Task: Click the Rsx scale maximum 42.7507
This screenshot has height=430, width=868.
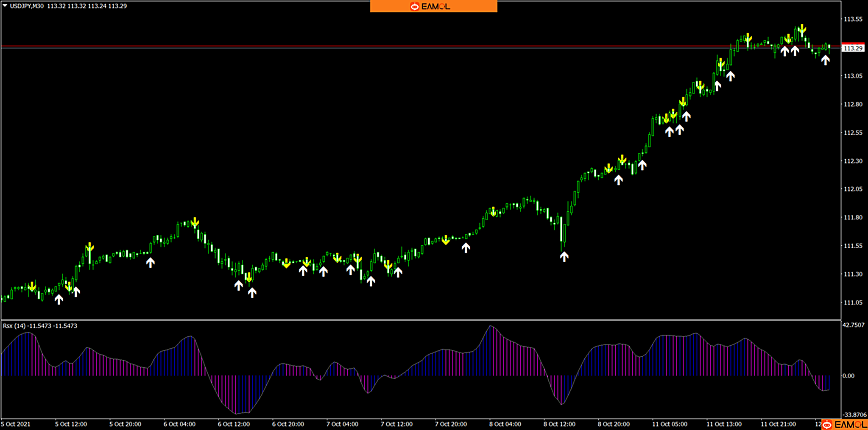Action: [853, 325]
